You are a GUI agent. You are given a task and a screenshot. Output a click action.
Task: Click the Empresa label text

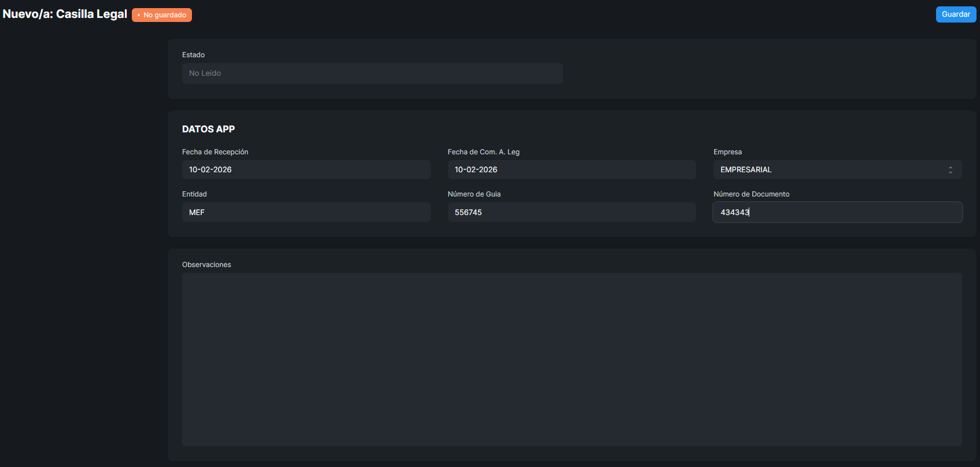pos(727,152)
